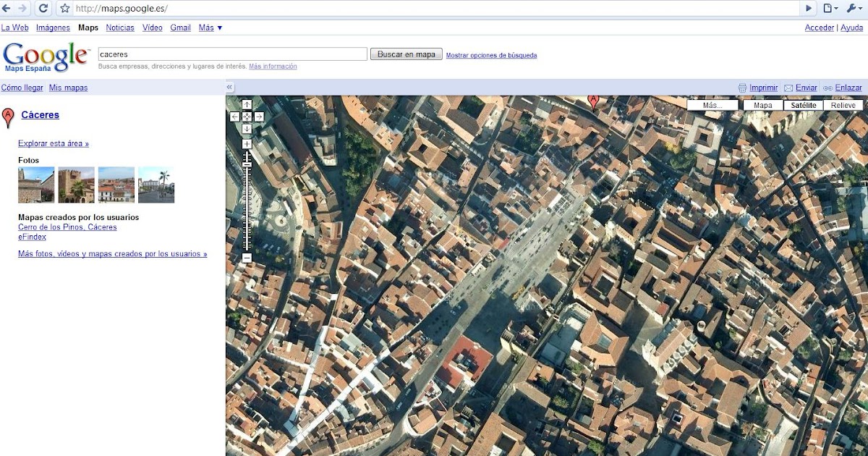Open the Enviar link
Viewport: 868px width, 456px height.
pos(807,88)
